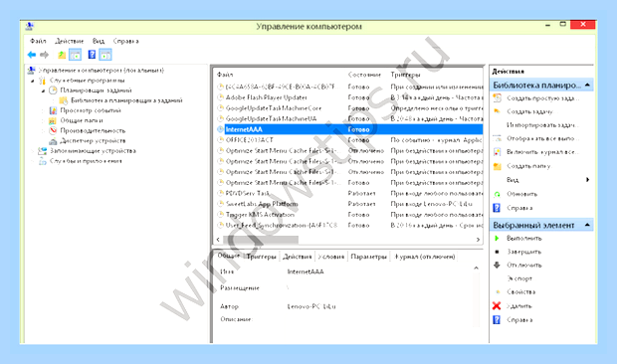Image resolution: width=617 pixels, height=364 pixels.
Task: Click the blue Help toolbar icon
Action: [x=92, y=55]
